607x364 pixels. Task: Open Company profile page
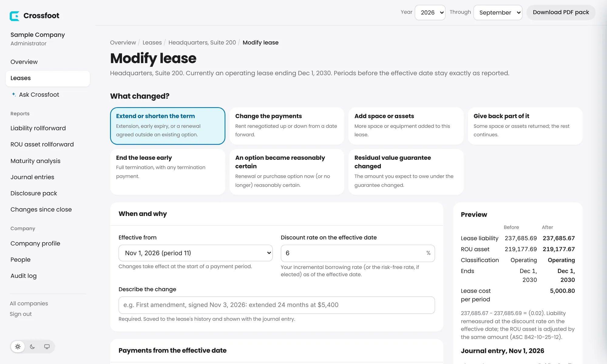pos(48,244)
